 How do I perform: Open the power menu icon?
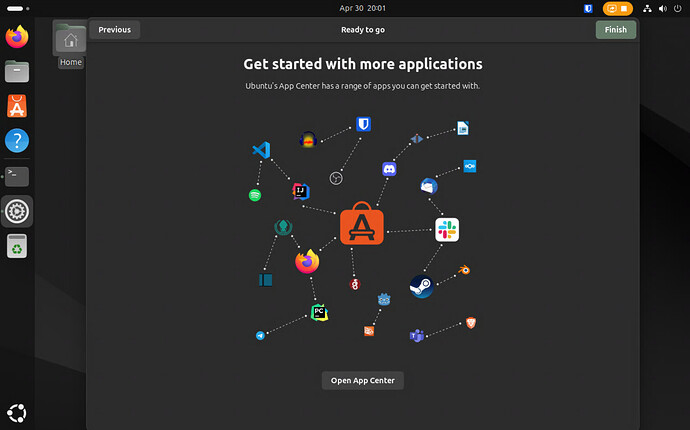tap(678, 8)
